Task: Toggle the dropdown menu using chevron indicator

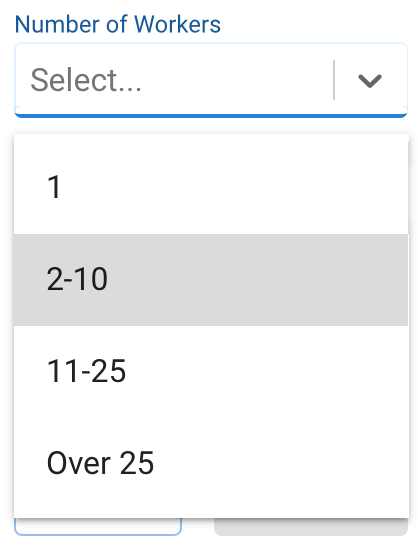Action: 369,81
